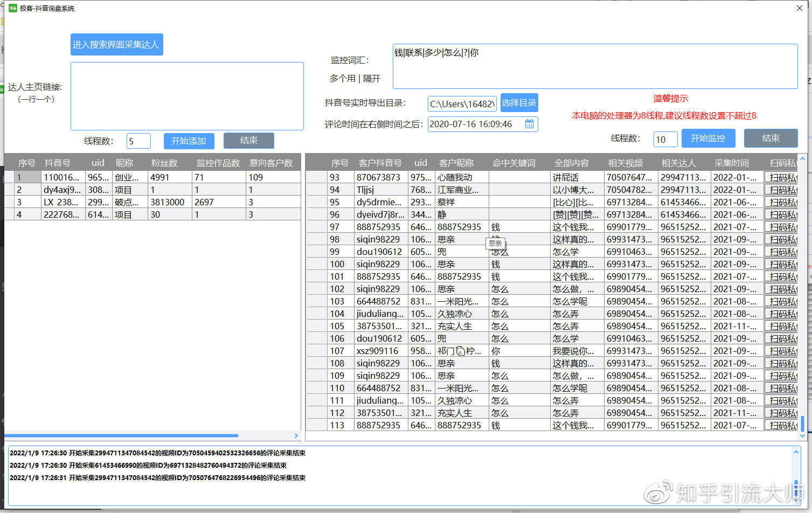This screenshot has width=812, height=513.
Task: Click cell dyeivd7j8r... in row 96
Action: point(381,214)
